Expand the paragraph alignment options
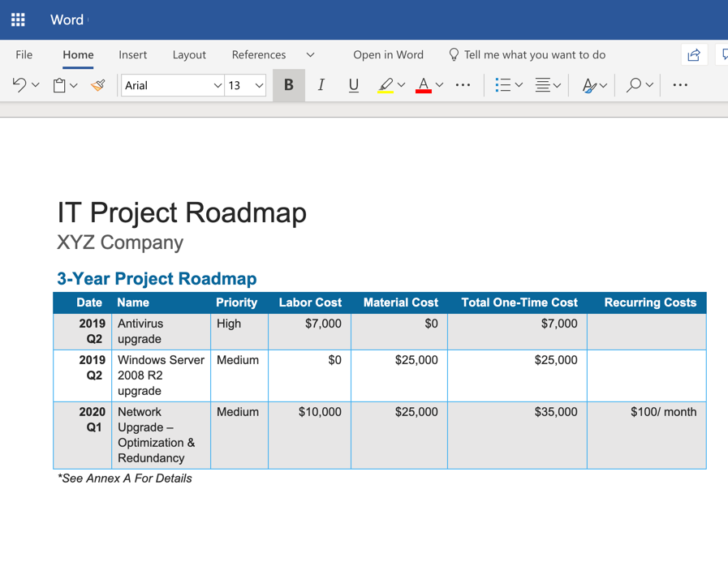 [x=557, y=84]
